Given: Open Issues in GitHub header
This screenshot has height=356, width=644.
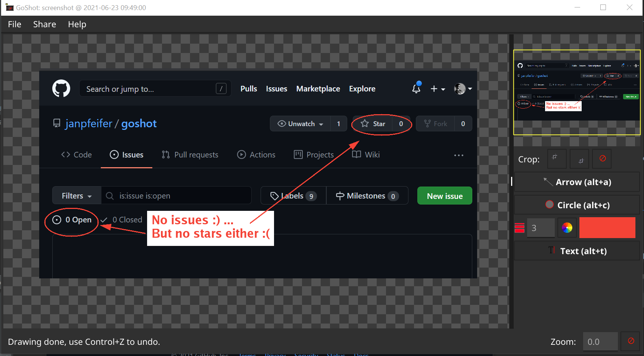Looking at the screenshot, I should pyautogui.click(x=276, y=89).
